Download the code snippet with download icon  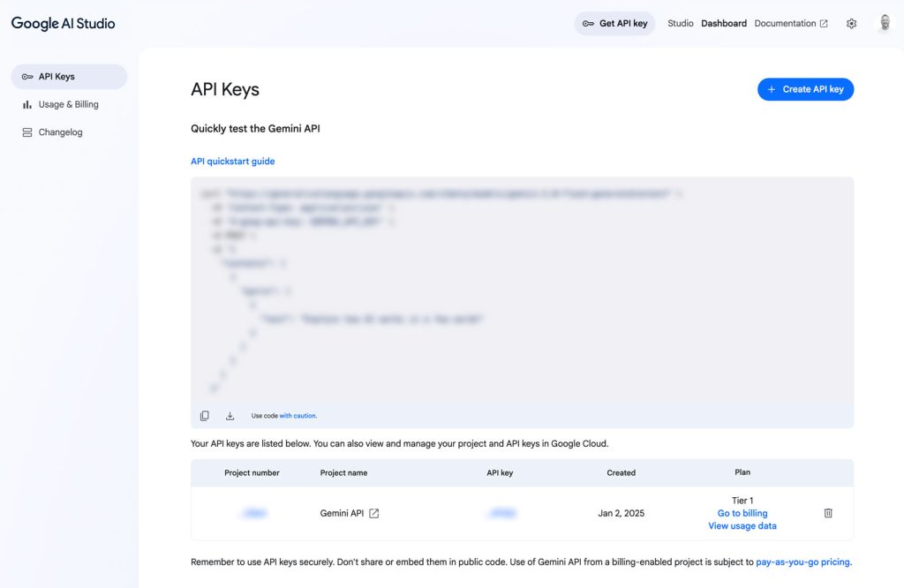point(230,416)
